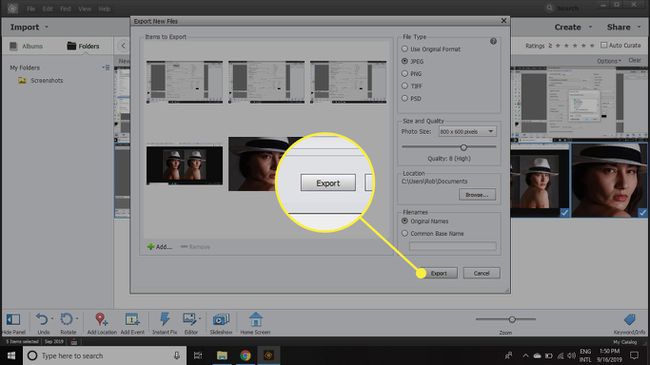This screenshot has height=365, width=650.
Task: Show hidden system tray icons
Action: click(x=525, y=355)
